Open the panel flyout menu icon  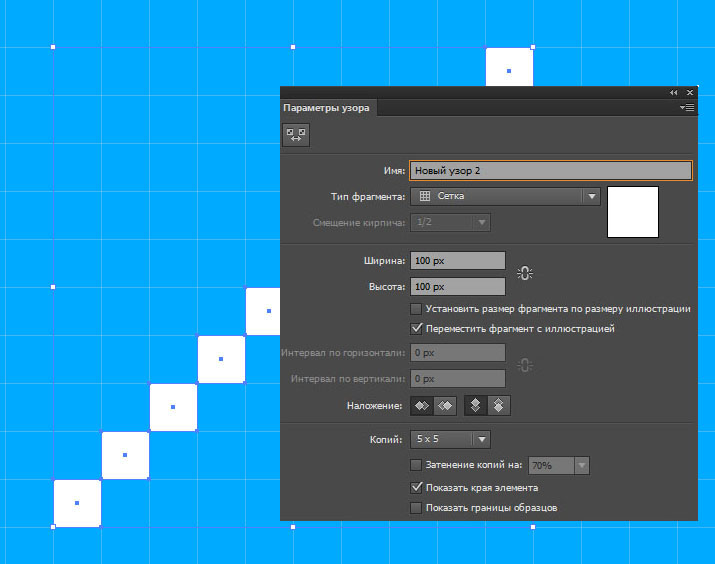(687, 107)
